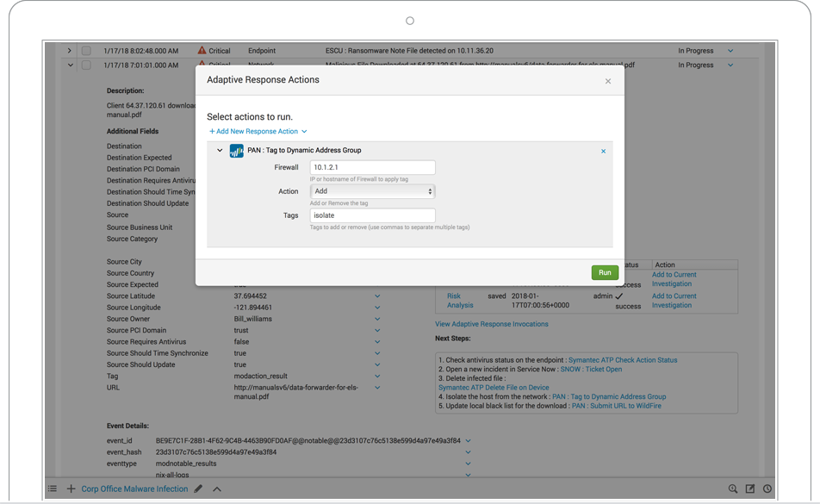Click the Source Latitude value 37.694452
Screen dimensions: 820x504
pyautogui.click(x=250, y=296)
